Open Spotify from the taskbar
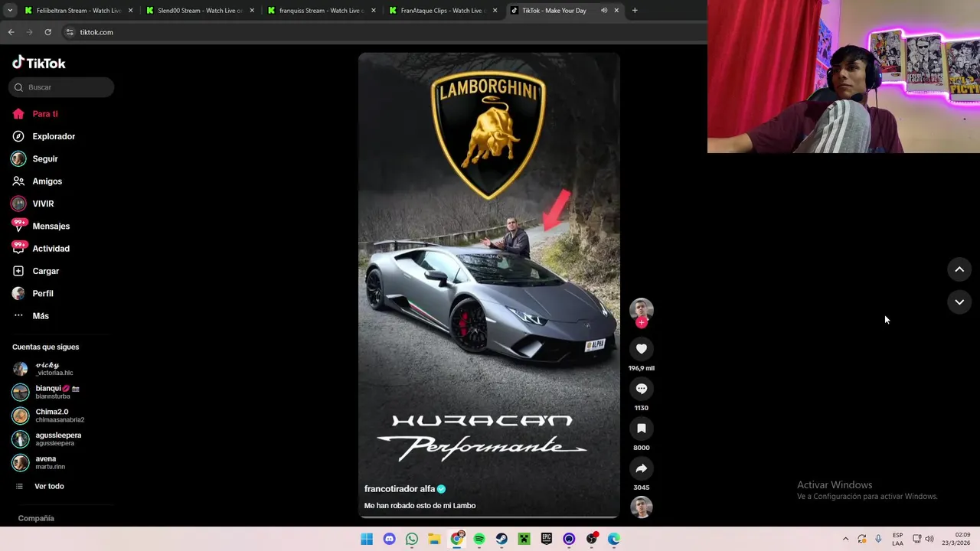 (x=479, y=539)
